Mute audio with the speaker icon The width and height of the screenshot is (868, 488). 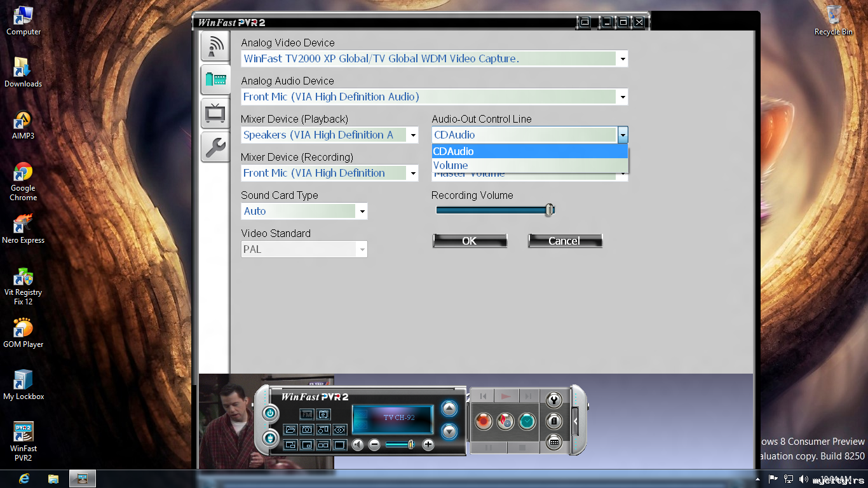click(358, 445)
